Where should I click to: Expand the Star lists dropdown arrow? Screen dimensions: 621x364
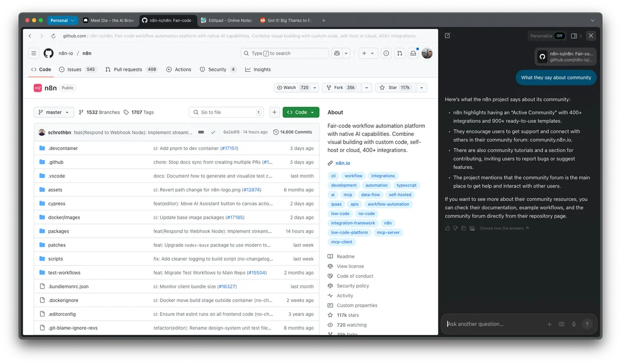[x=422, y=88]
